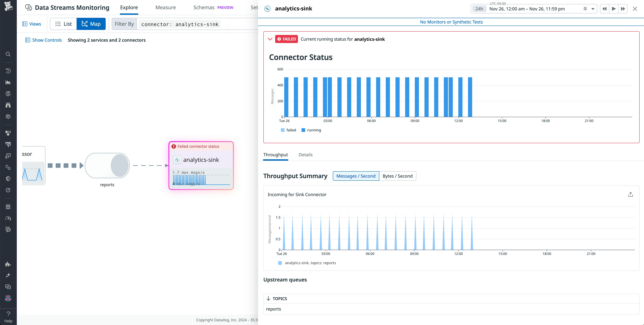This screenshot has width=644, height=325.
Task: Collapse the FAILED connector status section
Action: 270,39
